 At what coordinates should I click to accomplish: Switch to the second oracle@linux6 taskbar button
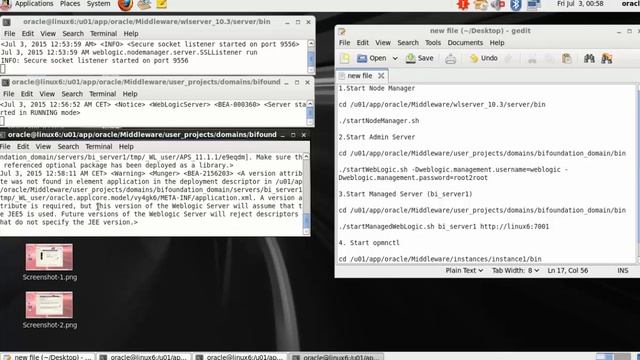pyautogui.click(x=240, y=357)
